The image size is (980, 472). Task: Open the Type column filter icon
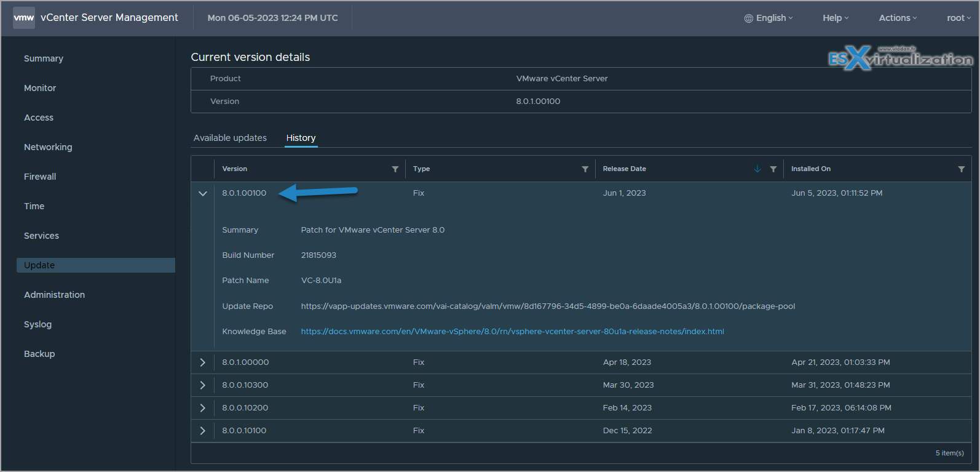click(x=585, y=169)
